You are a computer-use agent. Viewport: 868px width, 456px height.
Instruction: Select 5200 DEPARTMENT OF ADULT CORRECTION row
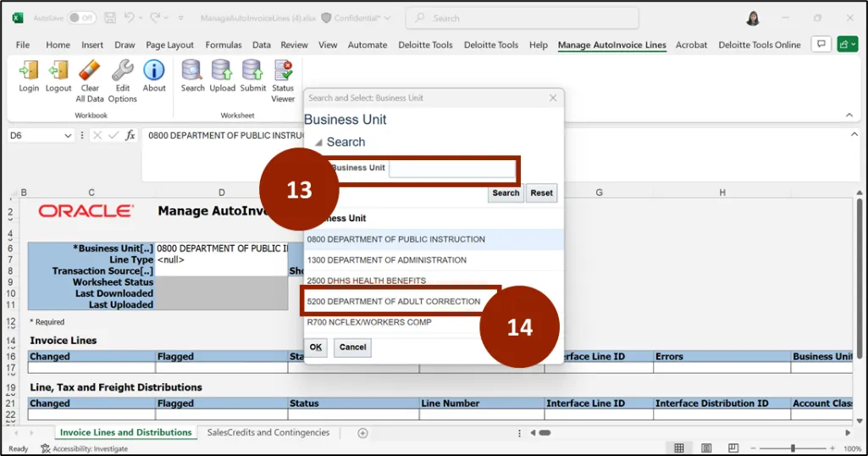pos(394,302)
